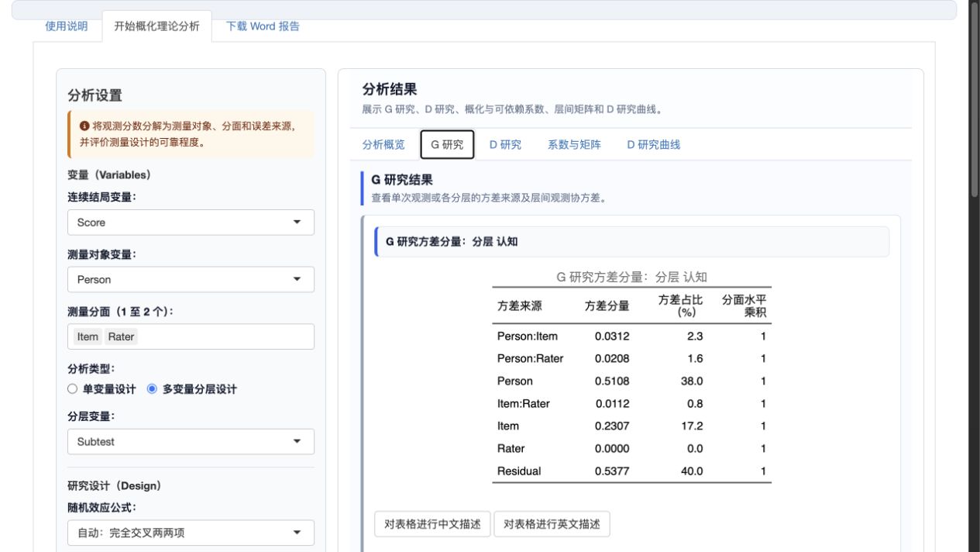This screenshot has height=552, width=980.
Task: Click the info icon in the notice box
Action: (x=84, y=126)
